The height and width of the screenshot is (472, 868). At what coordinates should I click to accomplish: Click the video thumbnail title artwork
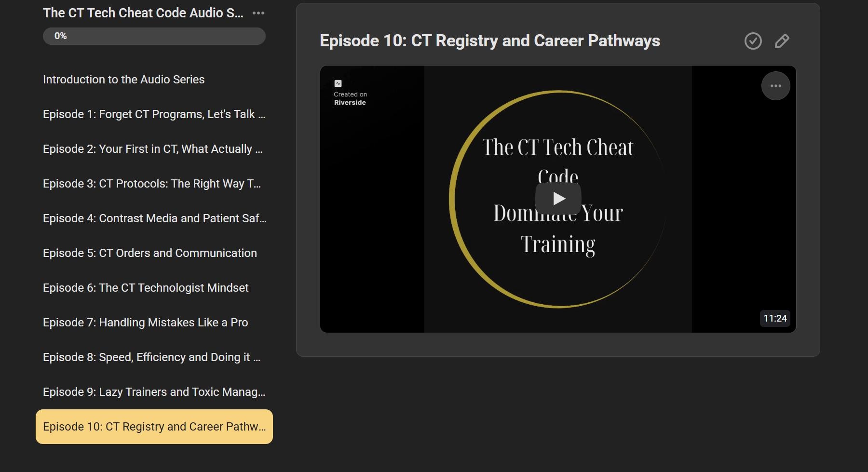click(558, 199)
